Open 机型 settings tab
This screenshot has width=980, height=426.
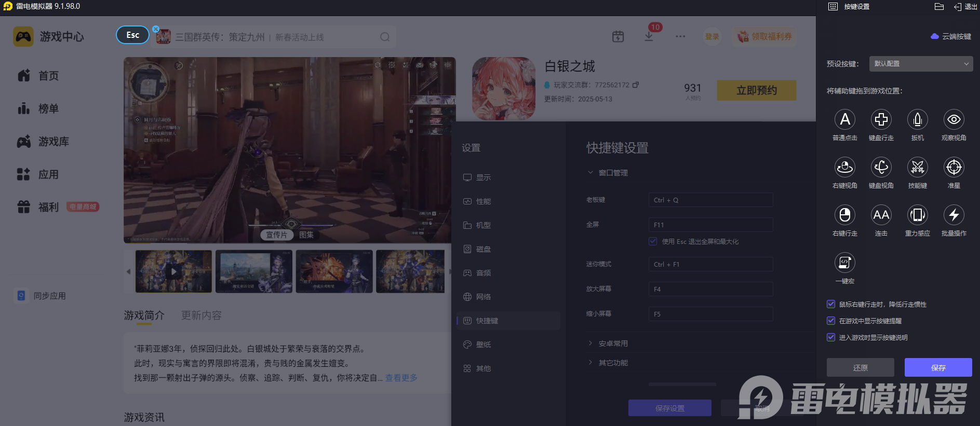click(508, 225)
